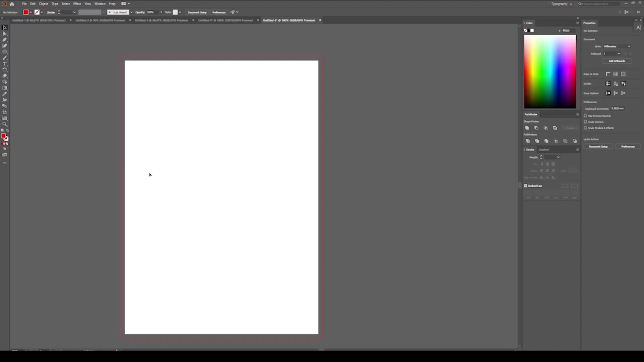Enable Scale Strokes & Effects checkbox

tap(586, 128)
